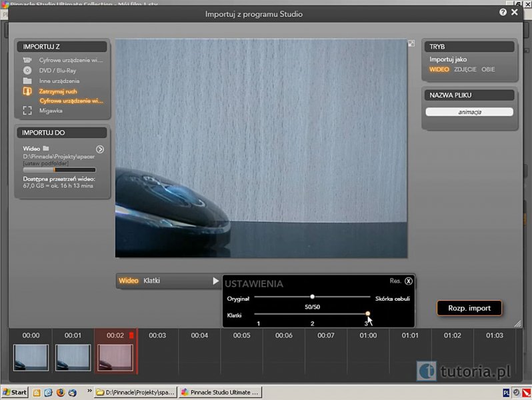
Task: Select the Zatrzymaj ruch stop-motion icon
Action: pos(27,91)
